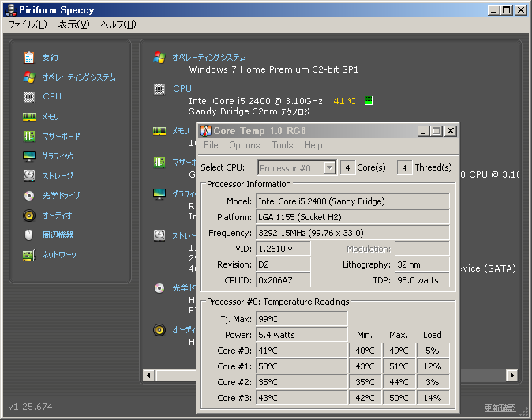The width and height of the screenshot is (532, 420).
Task: Click the グラフィック monitor icon in sidebar
Action: point(29,156)
